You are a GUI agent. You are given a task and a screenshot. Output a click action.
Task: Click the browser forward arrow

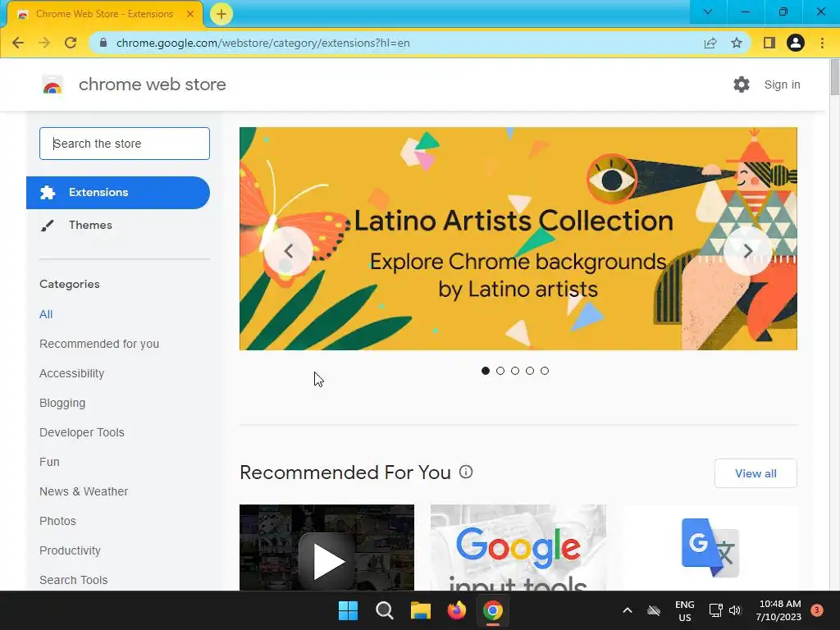[x=44, y=43]
